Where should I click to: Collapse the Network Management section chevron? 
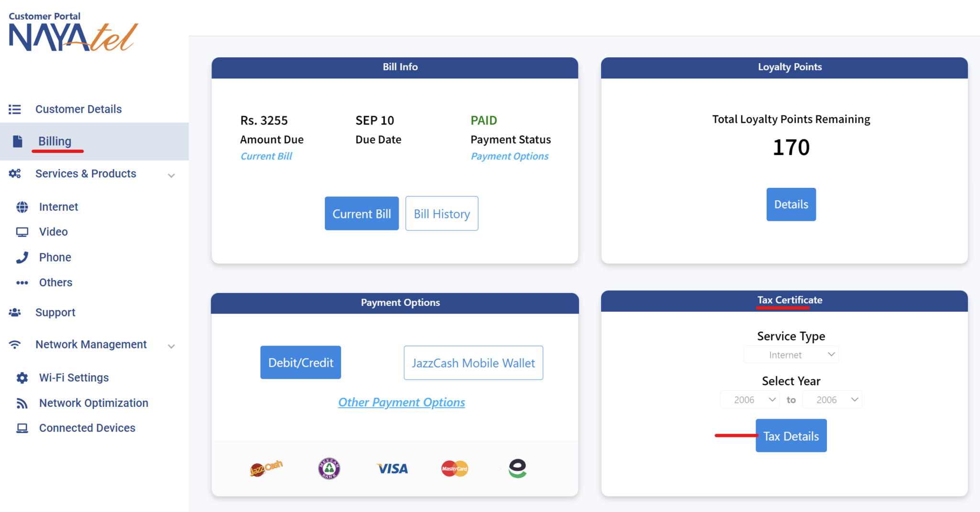(x=171, y=346)
